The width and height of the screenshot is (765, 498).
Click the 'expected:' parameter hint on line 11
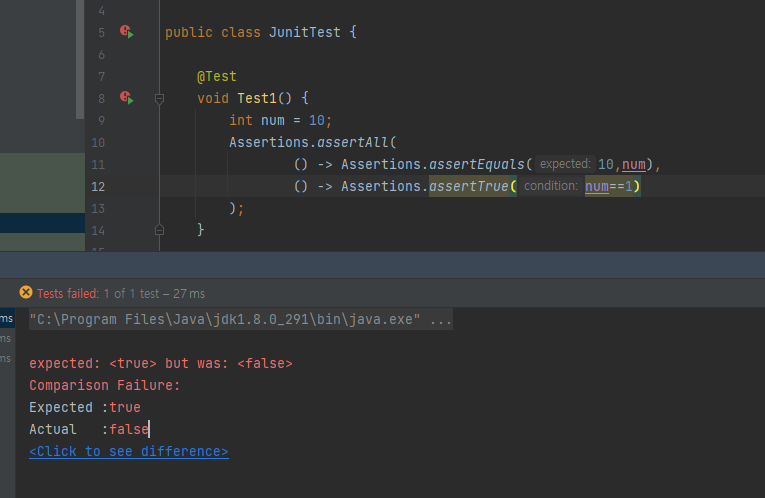(564, 164)
